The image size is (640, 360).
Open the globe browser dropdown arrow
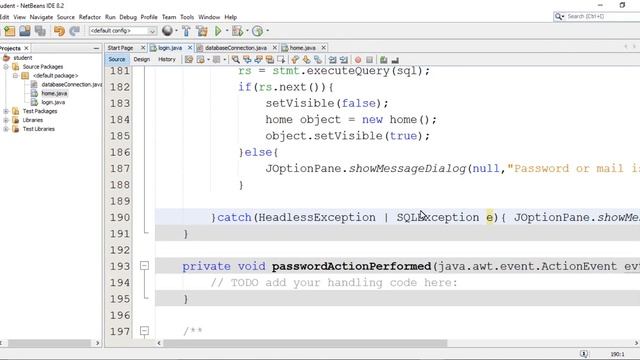tap(176, 31)
